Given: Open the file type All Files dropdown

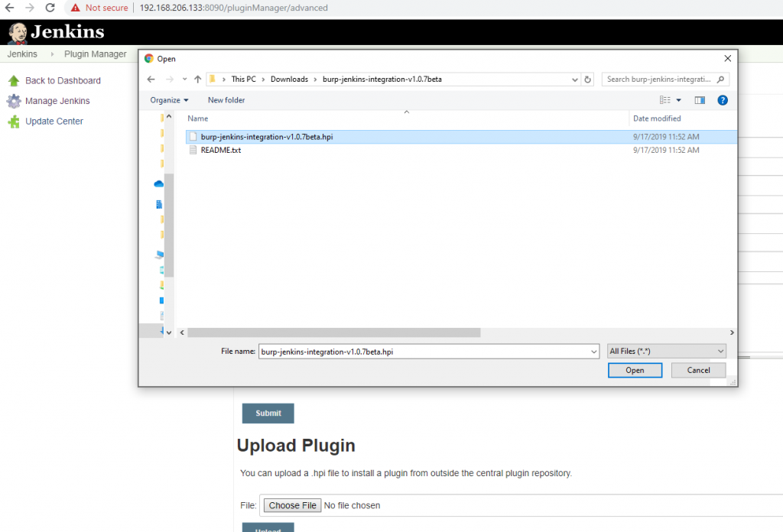Looking at the screenshot, I should 666,351.
